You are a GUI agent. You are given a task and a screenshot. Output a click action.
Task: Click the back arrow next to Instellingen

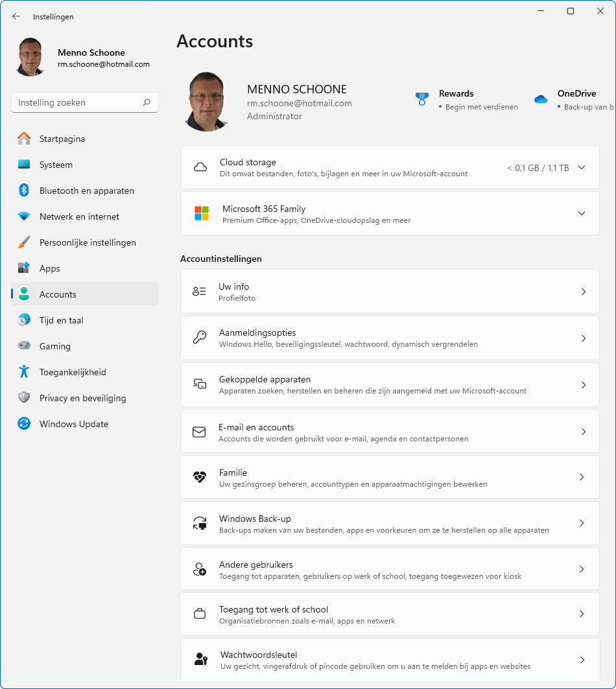click(x=16, y=16)
